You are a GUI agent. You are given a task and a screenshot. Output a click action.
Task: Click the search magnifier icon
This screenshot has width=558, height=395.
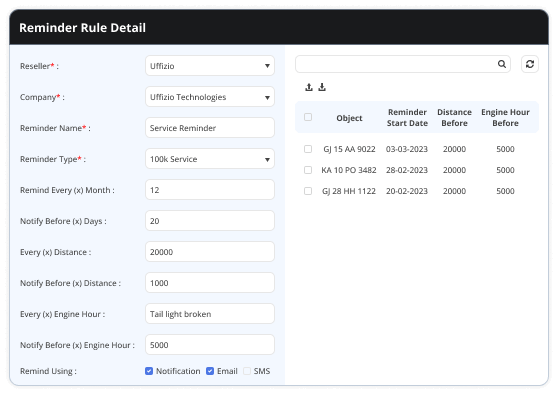point(501,64)
